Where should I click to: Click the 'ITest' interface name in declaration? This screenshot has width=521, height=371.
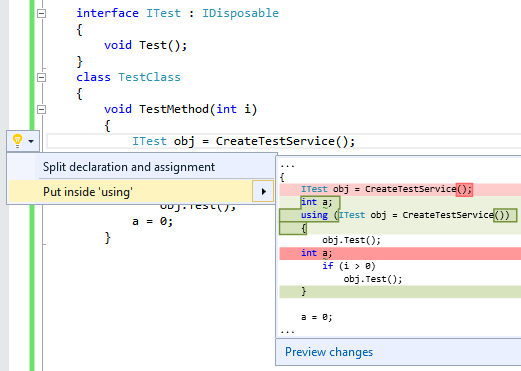coord(163,13)
